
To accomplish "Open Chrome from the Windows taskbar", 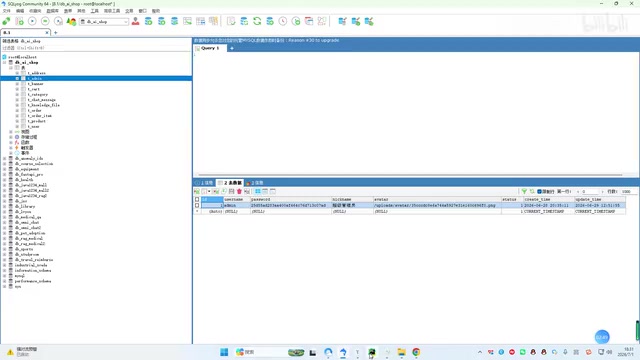I will point(416,352).
